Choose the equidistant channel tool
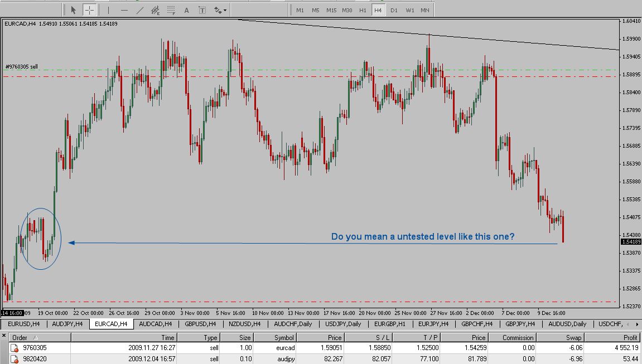Viewport: 642px width, 364px height. pyautogui.click(x=155, y=10)
